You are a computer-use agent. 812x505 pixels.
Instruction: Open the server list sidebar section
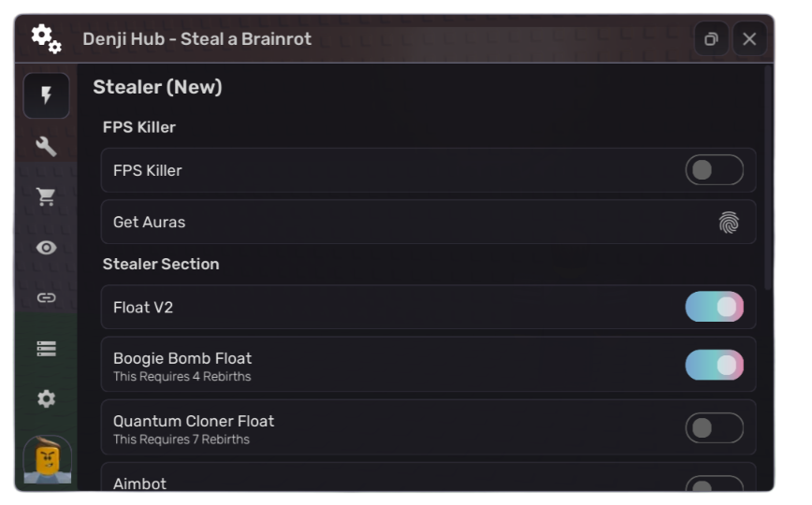(46, 348)
